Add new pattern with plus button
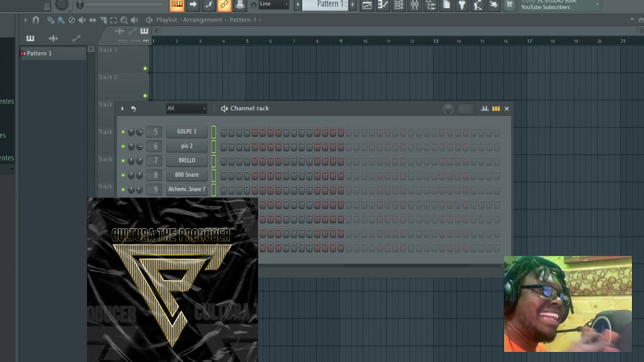The image size is (644, 362). [x=352, y=5]
